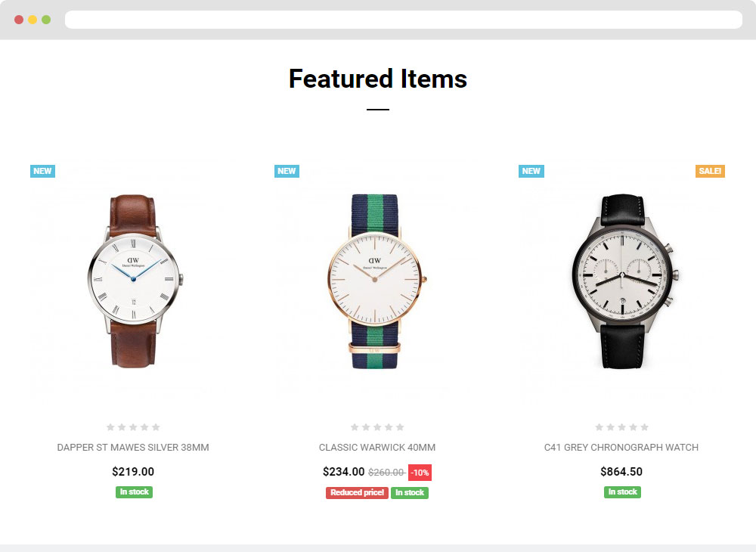The width and height of the screenshot is (756, 552).
Task: Click the star rating under C41 Chronograph watch
Action: coord(621,427)
